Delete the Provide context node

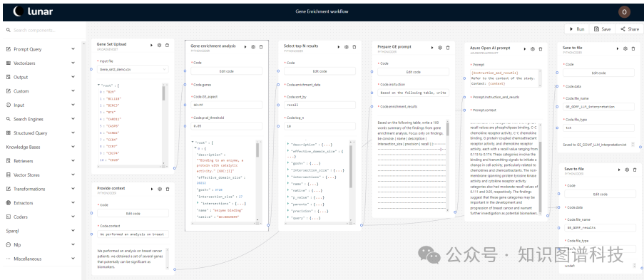[x=167, y=189]
